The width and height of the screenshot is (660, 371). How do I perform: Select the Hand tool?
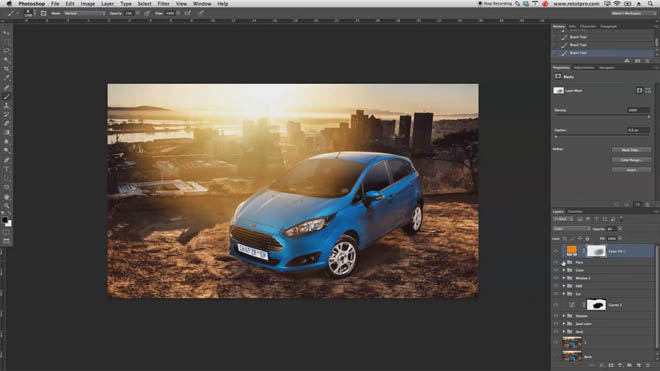click(6, 197)
